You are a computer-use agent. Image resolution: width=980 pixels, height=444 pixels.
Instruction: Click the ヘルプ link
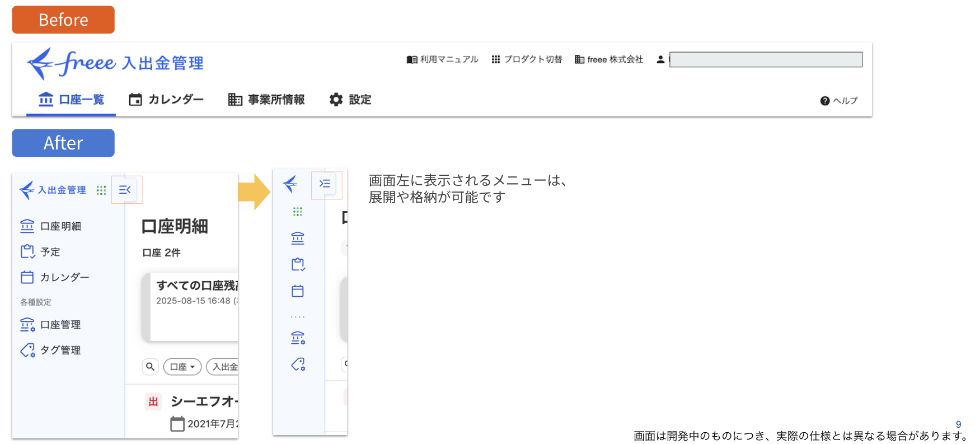(838, 101)
